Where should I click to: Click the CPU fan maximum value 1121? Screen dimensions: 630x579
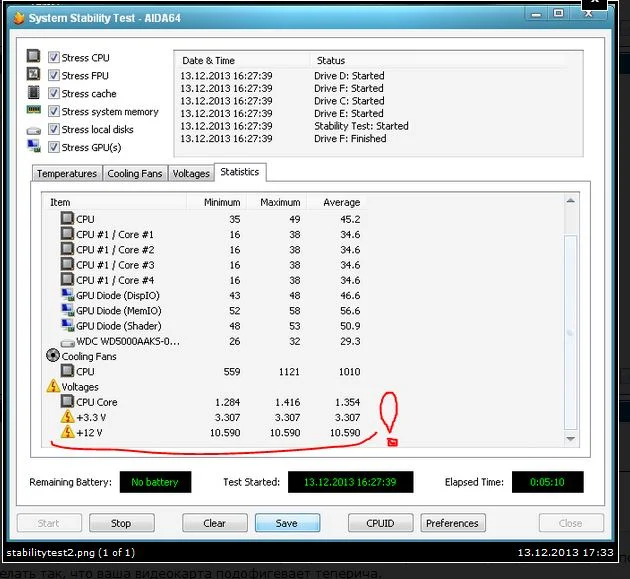coord(289,372)
